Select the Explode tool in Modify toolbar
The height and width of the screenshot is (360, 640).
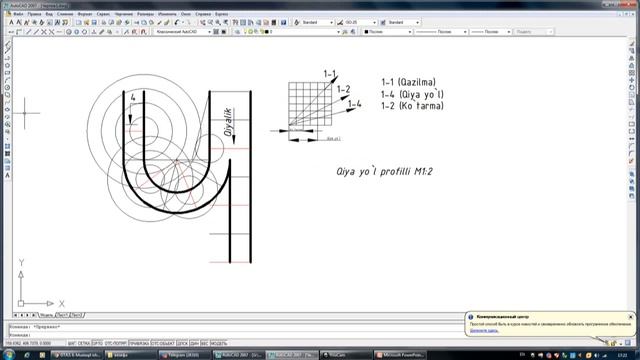(631, 162)
